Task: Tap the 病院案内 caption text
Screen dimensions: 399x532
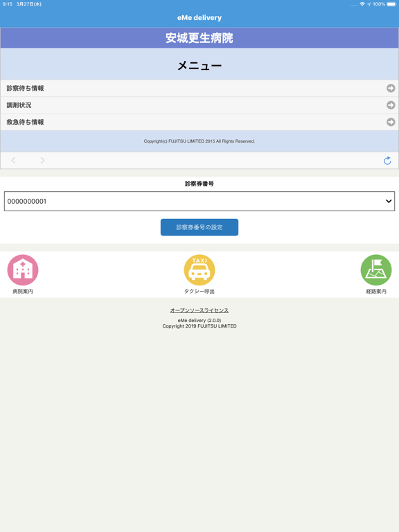Action: [x=23, y=292]
